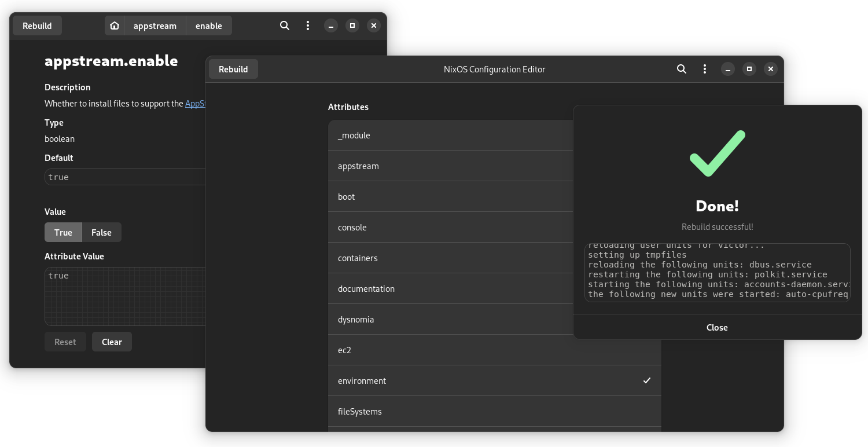Screen dimensions: 868x447
Task: Select the enable breadcrumb segment
Action: (209, 25)
